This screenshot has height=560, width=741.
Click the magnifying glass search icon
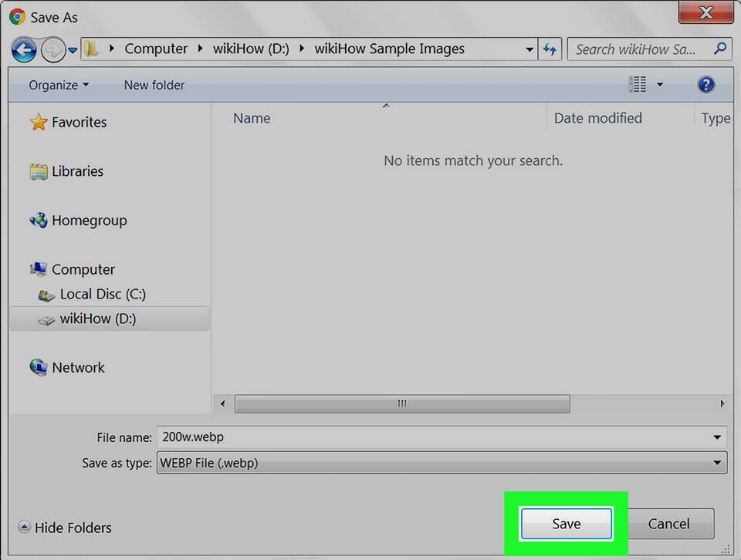[x=720, y=48]
